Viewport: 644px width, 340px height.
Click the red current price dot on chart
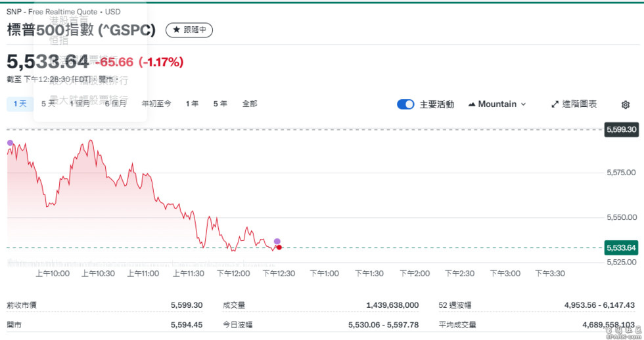279,247
